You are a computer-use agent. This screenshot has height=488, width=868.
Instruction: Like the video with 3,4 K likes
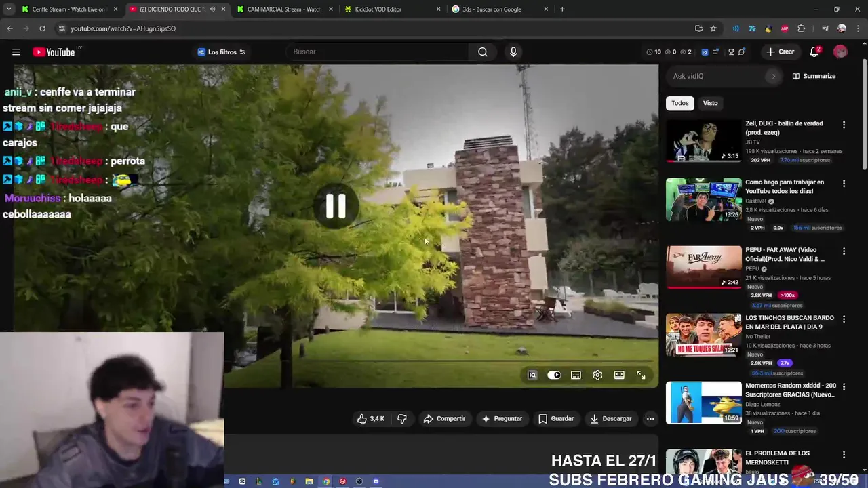pyautogui.click(x=371, y=419)
